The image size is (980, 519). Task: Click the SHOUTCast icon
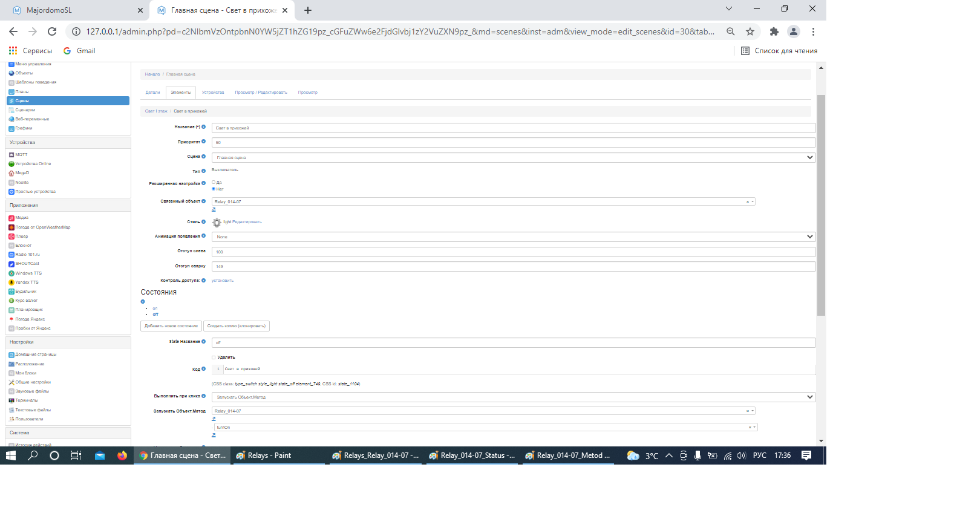pyautogui.click(x=11, y=264)
